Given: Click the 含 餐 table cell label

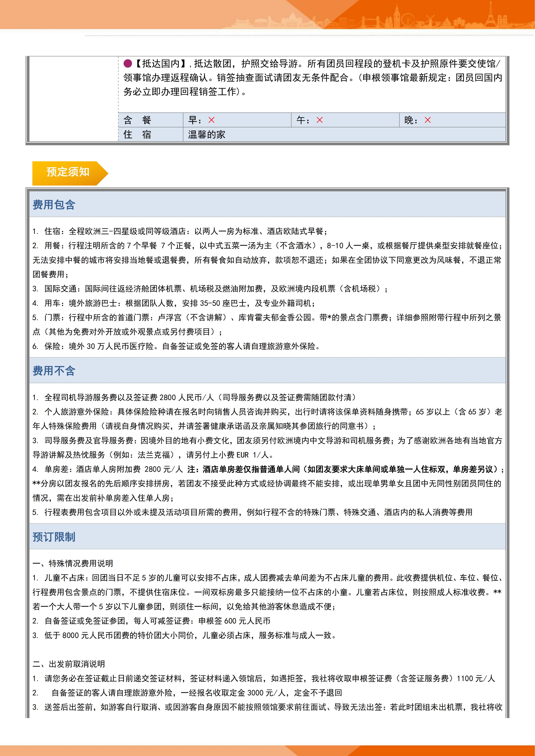Looking at the screenshot, I should pos(137,120).
